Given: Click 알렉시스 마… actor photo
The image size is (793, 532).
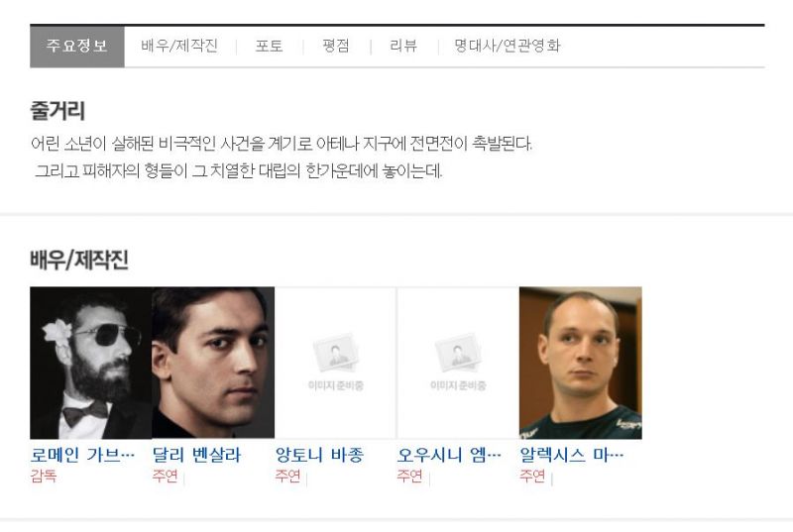Looking at the screenshot, I should (581, 363).
